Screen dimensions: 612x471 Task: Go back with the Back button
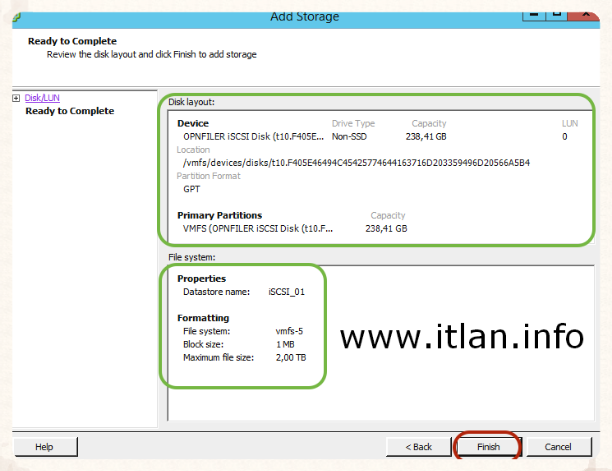[x=417, y=446]
